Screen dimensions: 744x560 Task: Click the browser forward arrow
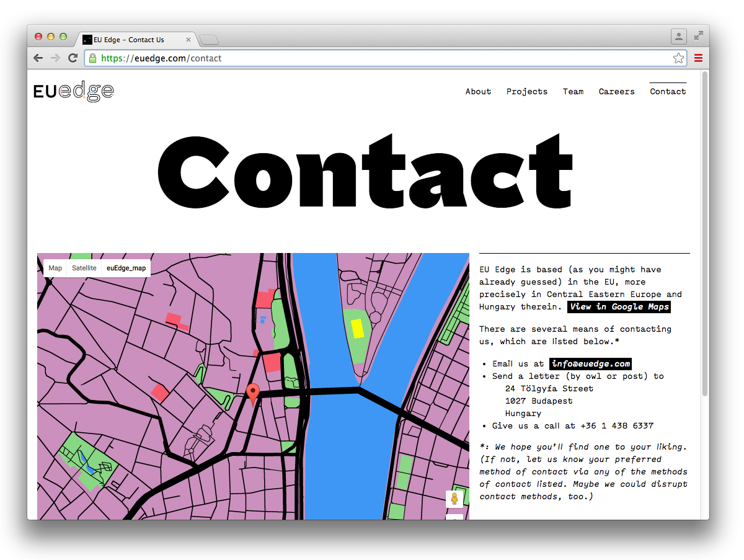[55, 58]
